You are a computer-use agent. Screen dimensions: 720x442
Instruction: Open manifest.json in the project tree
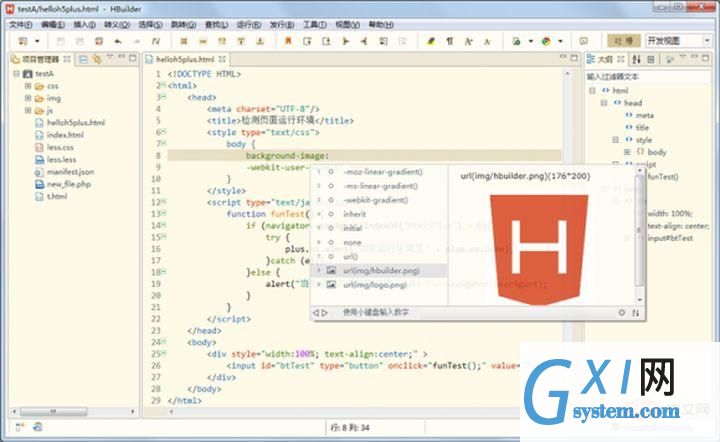point(71,172)
